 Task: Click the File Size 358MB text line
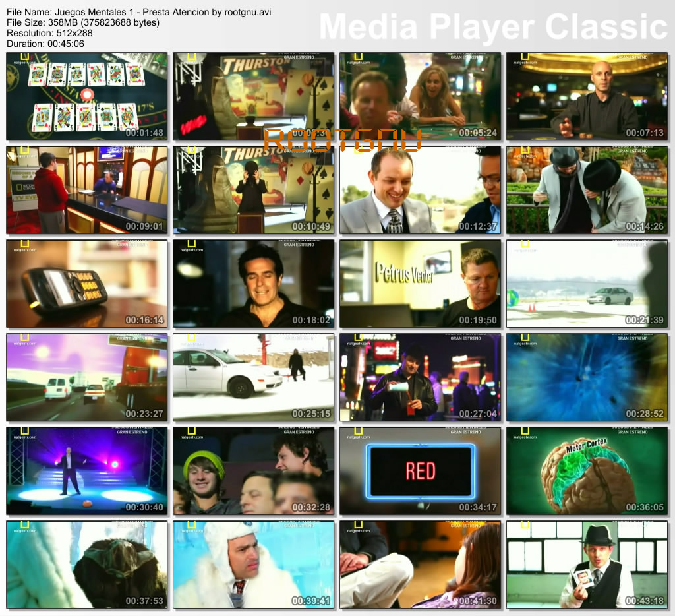(83, 22)
